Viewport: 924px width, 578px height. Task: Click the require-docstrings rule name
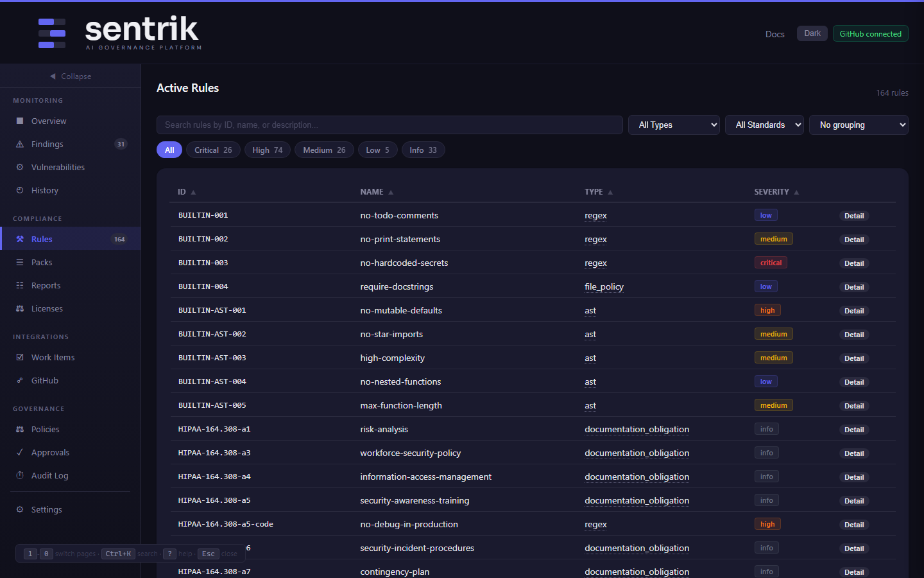pos(397,286)
